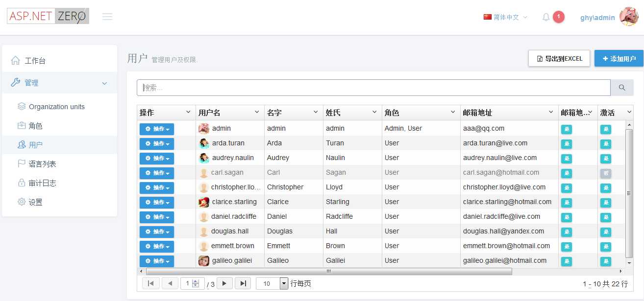The image size is (644, 301).
Task: Open 操作 dropdown for douglas.hall row
Action: tap(157, 232)
